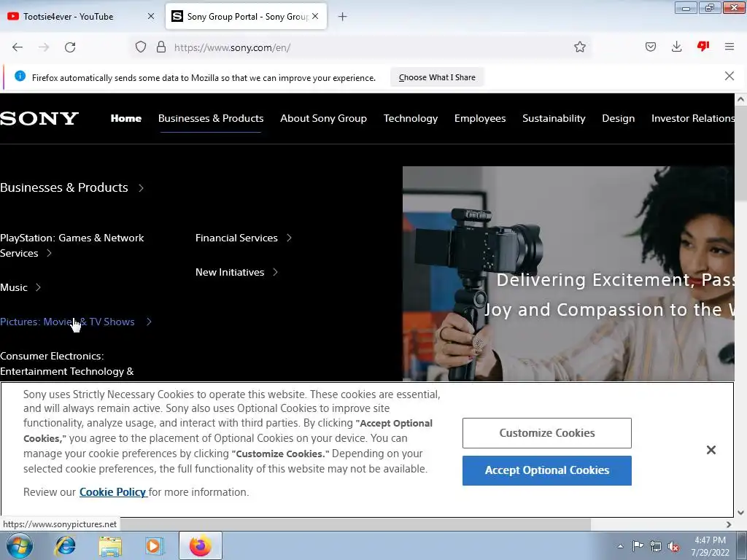Click chevron after PlayStation Services
747x560 pixels.
[49, 253]
